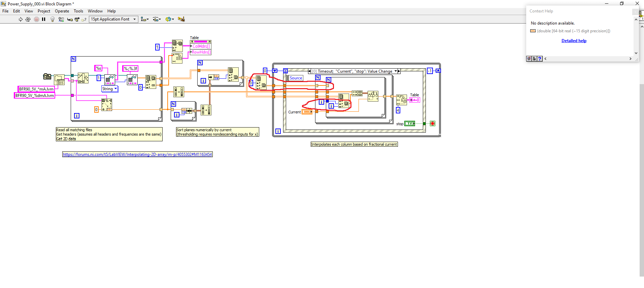Select the -1 numeric constant

coord(430,71)
